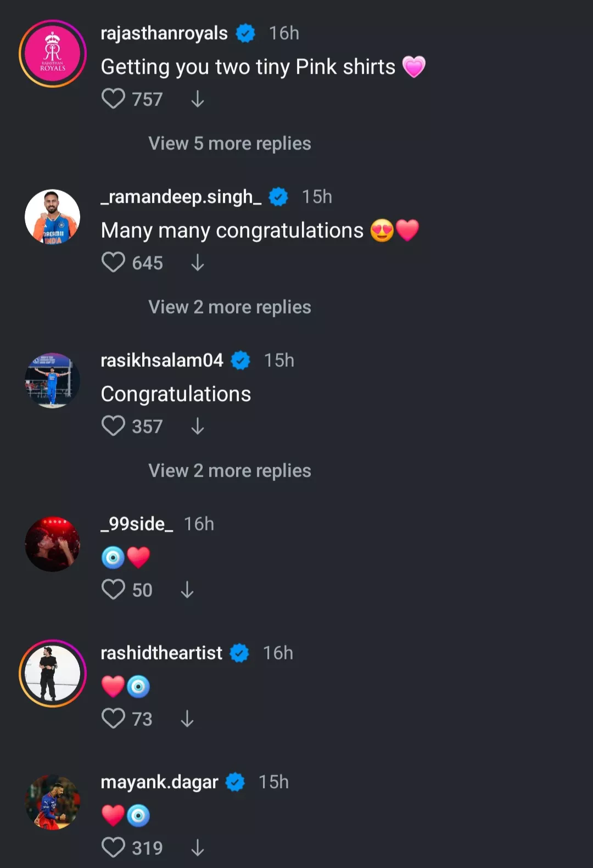Like the rajasthanroyals comment
The height and width of the screenshot is (868, 593).
[x=114, y=99]
